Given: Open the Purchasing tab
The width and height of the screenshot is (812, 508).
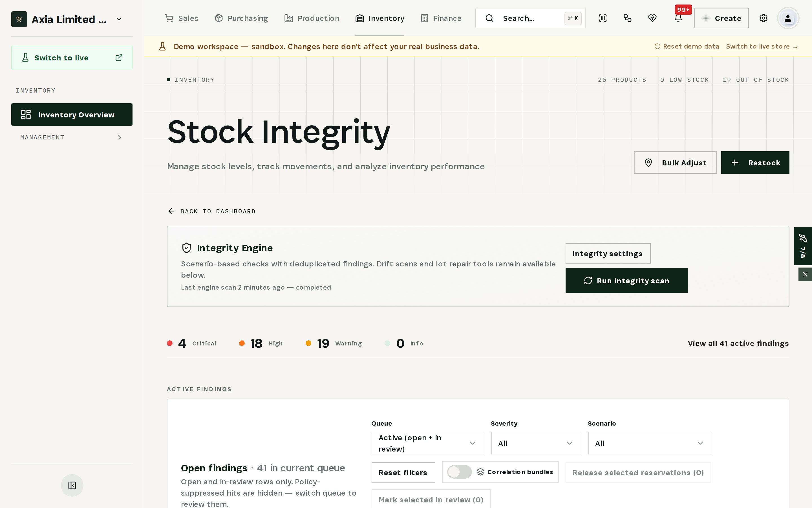Looking at the screenshot, I should click(241, 18).
